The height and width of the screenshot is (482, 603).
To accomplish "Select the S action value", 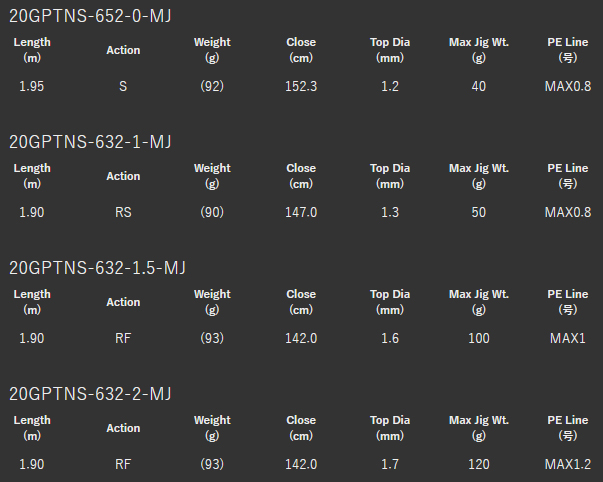I will (x=123, y=86).
